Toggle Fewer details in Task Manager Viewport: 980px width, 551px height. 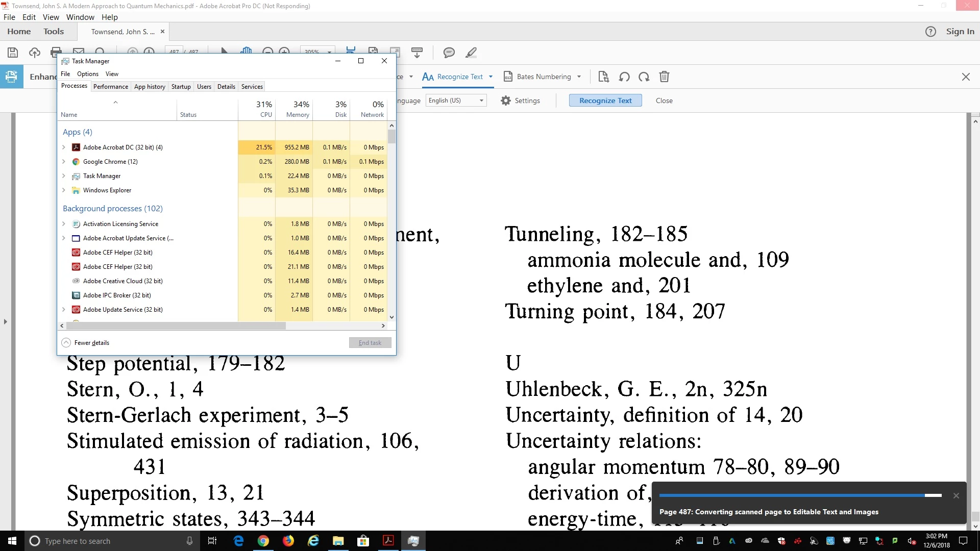[x=86, y=343]
